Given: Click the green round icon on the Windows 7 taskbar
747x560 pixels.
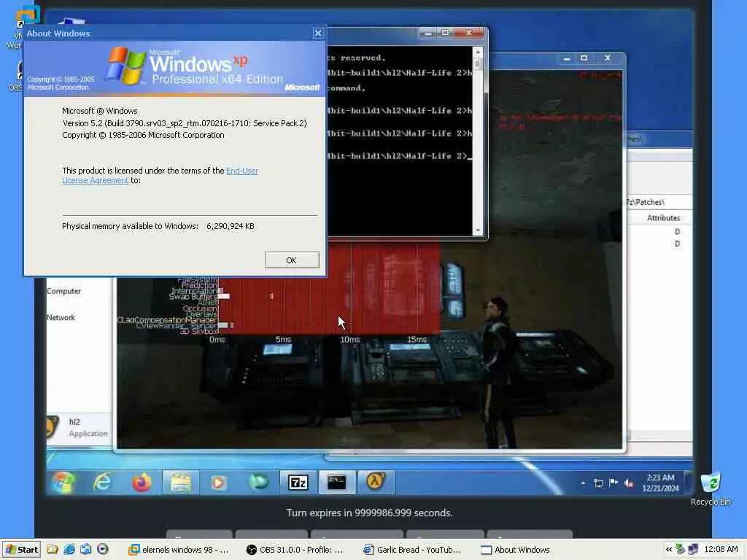Looking at the screenshot, I should point(259,483).
